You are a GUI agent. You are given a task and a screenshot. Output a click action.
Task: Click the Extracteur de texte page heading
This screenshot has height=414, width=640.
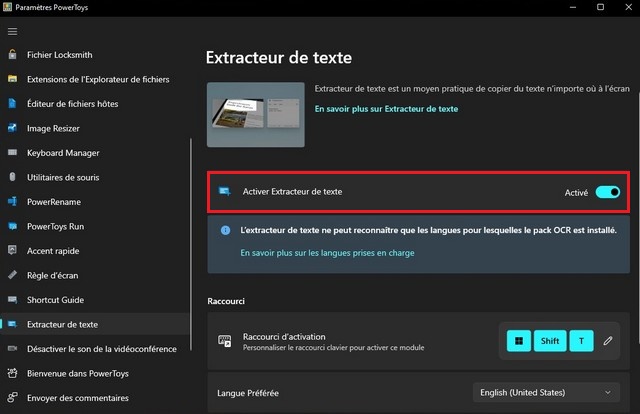coord(279,58)
